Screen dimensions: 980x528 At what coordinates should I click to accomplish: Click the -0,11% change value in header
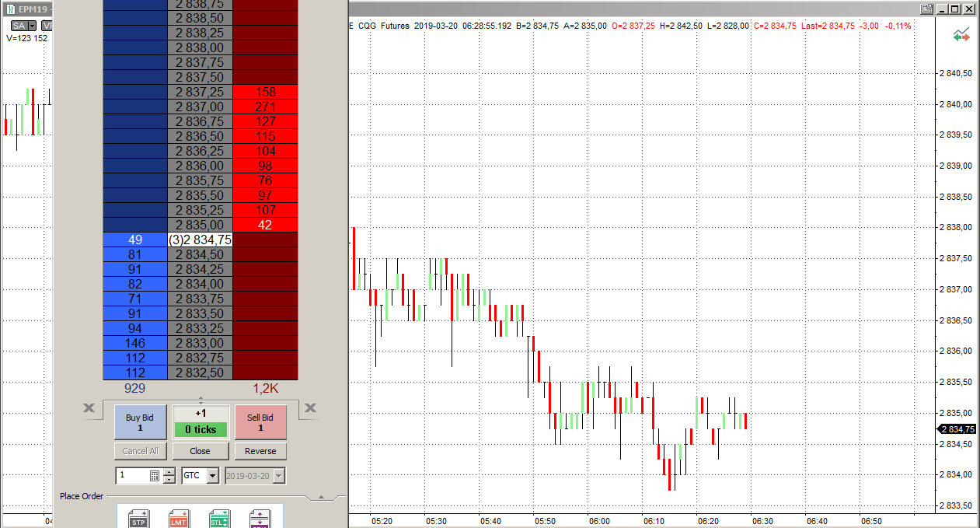(898, 26)
